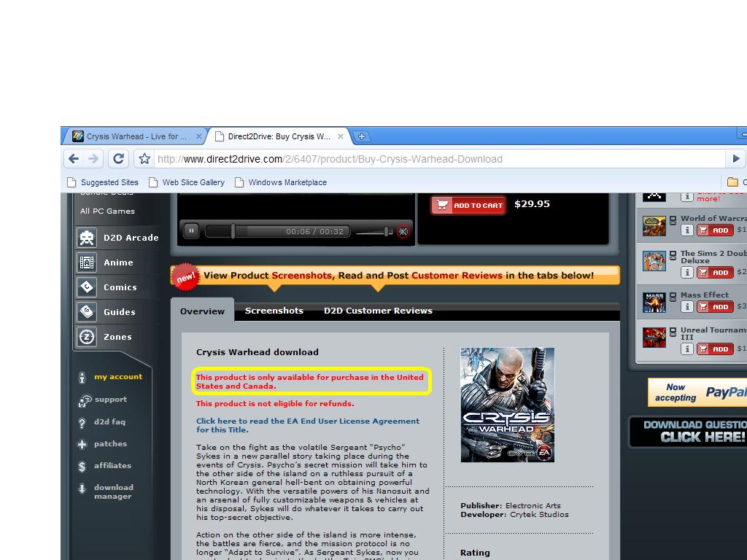Reload the page with the refresh icon

coord(119,158)
